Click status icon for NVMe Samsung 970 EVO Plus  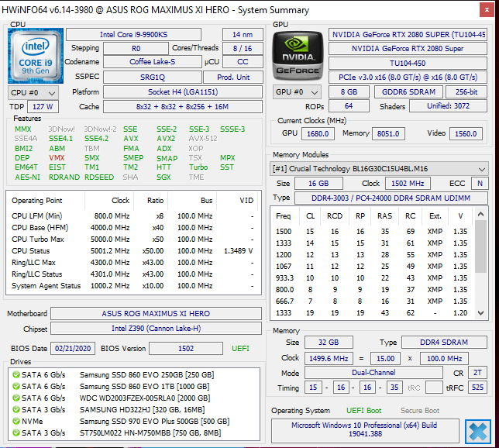(x=16, y=421)
